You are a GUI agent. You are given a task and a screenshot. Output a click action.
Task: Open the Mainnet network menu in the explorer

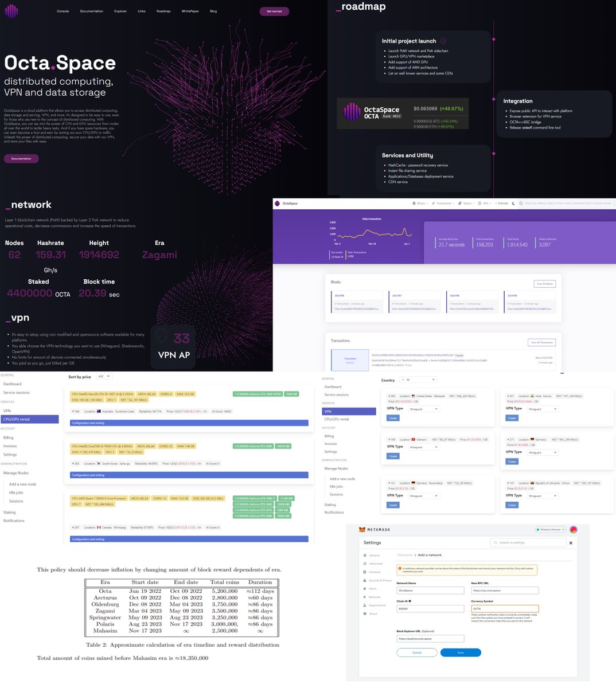(x=501, y=203)
